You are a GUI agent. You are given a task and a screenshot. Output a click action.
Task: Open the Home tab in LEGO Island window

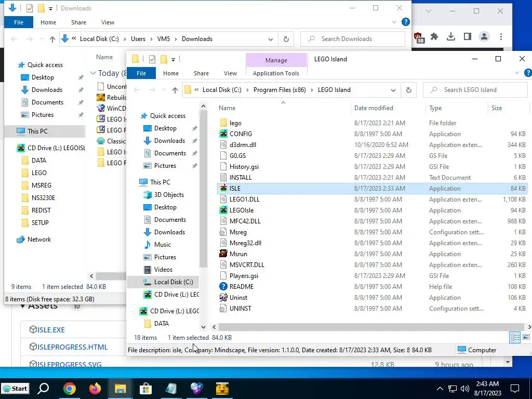click(170, 73)
